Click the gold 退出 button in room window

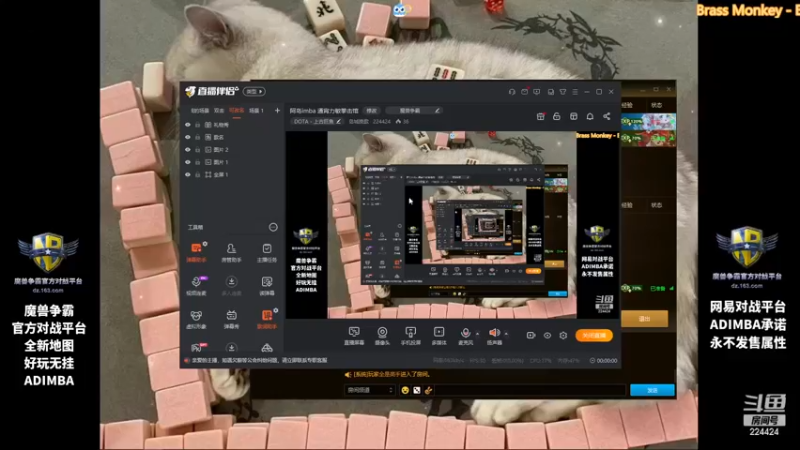(644, 319)
